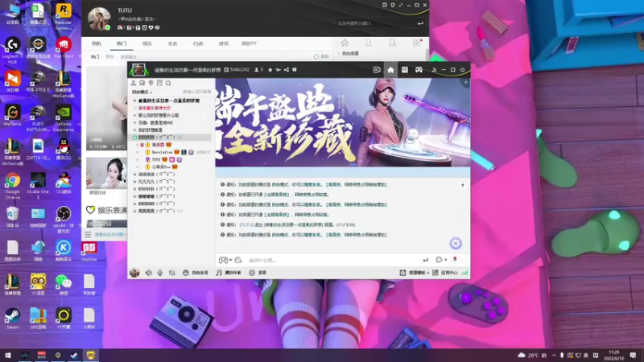Image resolution: width=644 pixels, height=362 pixels.
Task: Click the clock in system tray
Action: [613, 355]
